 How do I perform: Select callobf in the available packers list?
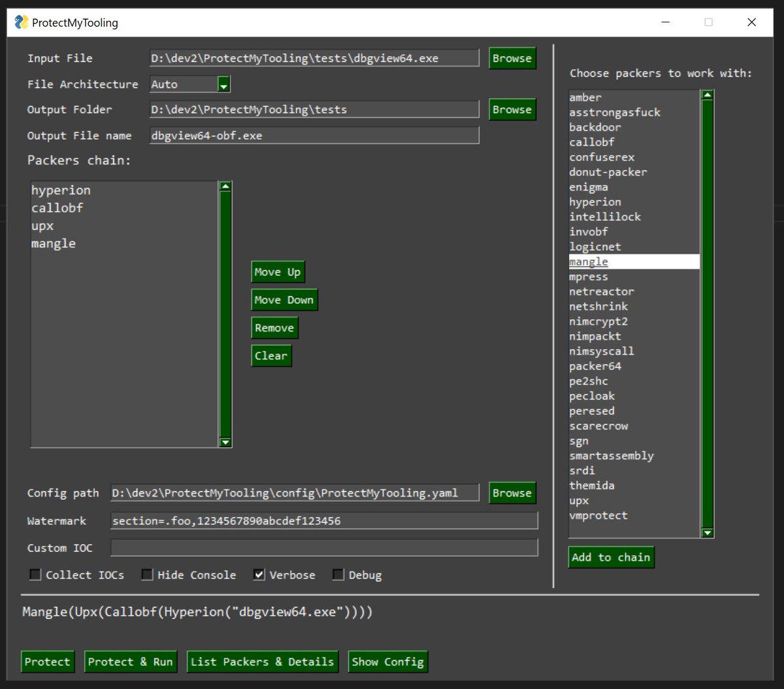(x=634, y=142)
